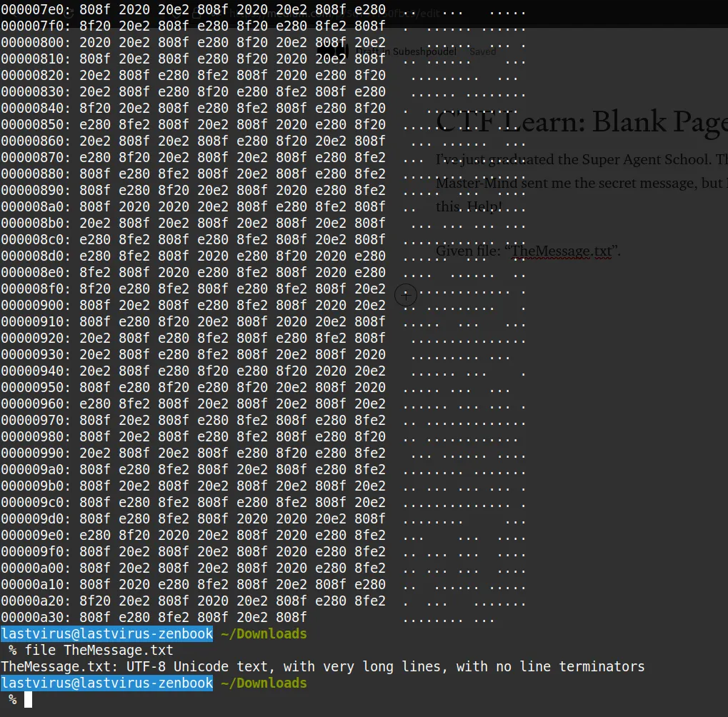Click hex offset "00000830:"
Image resolution: width=728 pixels, height=717 pixels.
[x=36, y=91]
